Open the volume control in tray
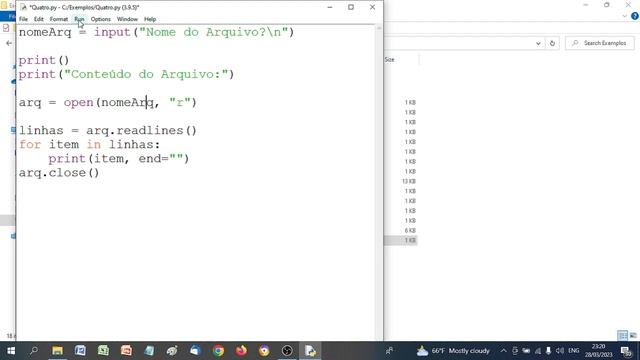 [x=560, y=351]
